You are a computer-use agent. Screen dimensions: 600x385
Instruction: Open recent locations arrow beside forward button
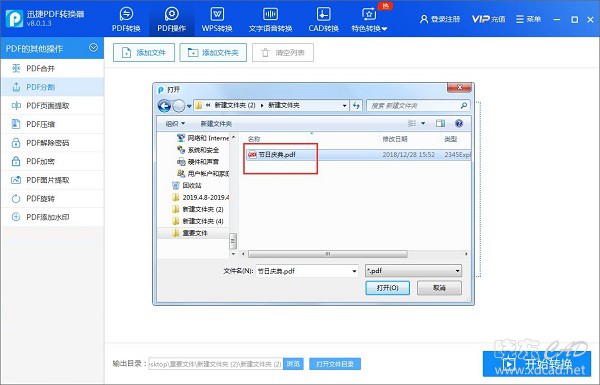click(189, 106)
